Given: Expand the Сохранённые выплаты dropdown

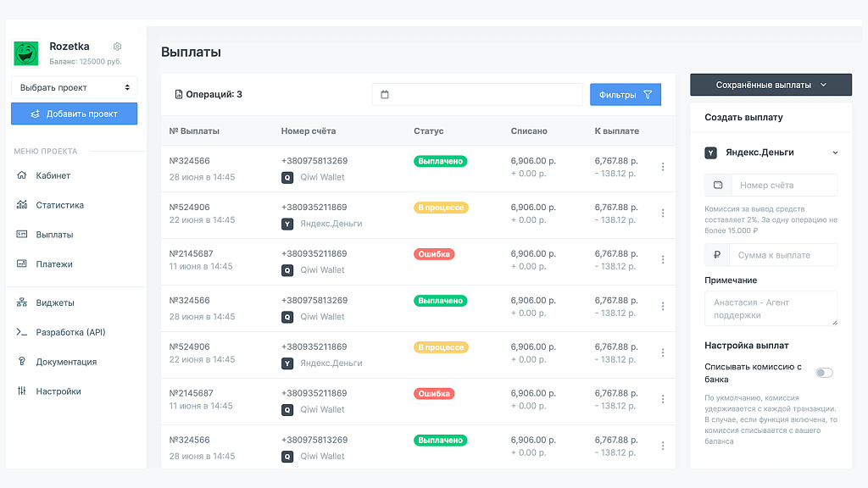Looking at the screenshot, I should click(x=771, y=85).
